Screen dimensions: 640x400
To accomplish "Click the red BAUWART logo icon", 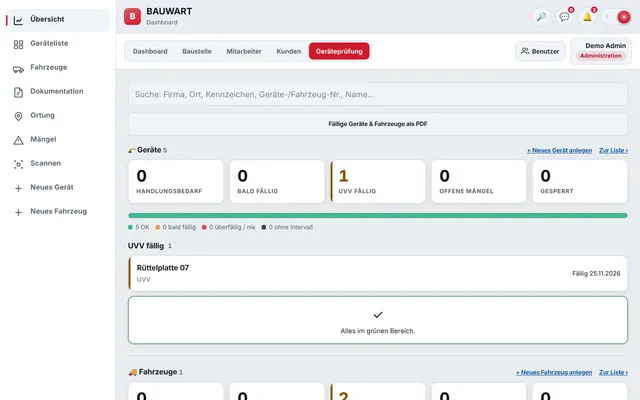I will pyautogui.click(x=132, y=16).
